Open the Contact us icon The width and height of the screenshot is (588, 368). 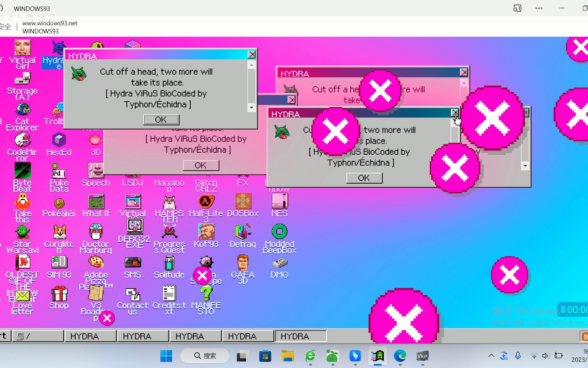(x=133, y=301)
